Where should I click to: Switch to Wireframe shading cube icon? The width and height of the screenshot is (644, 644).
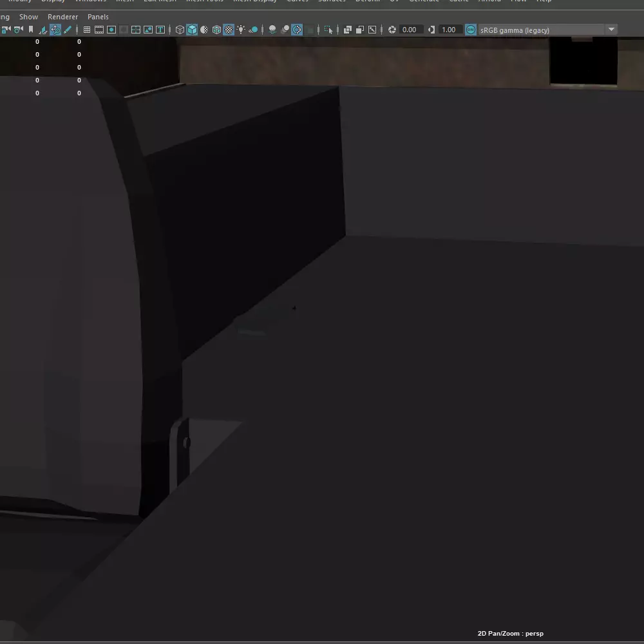pos(180,30)
